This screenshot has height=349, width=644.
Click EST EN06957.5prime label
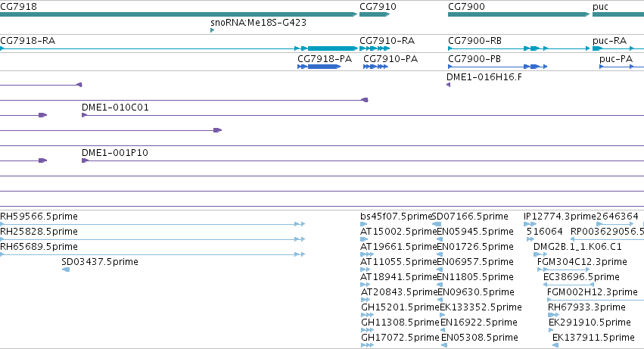coord(475,262)
